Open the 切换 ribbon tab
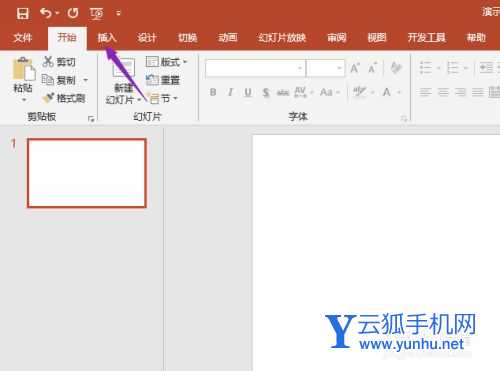The image size is (500, 371). (187, 38)
